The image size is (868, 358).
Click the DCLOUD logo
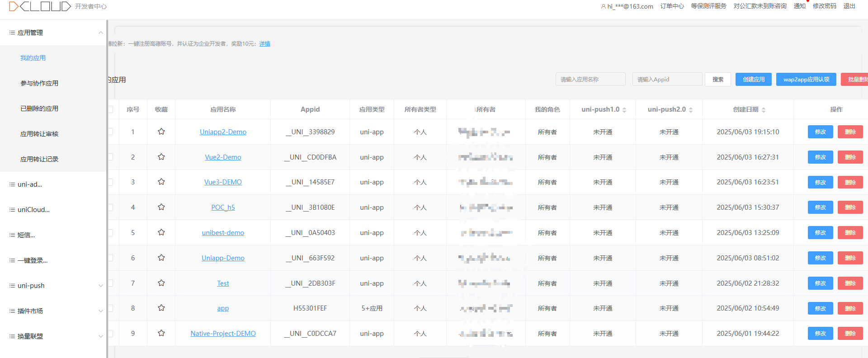pyautogui.click(x=40, y=6)
